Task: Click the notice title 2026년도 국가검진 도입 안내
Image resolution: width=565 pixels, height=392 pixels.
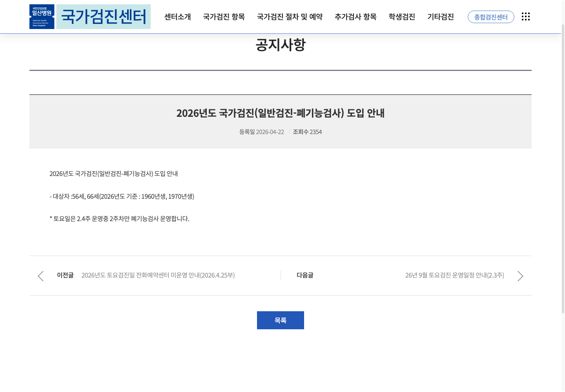Action: [x=281, y=113]
